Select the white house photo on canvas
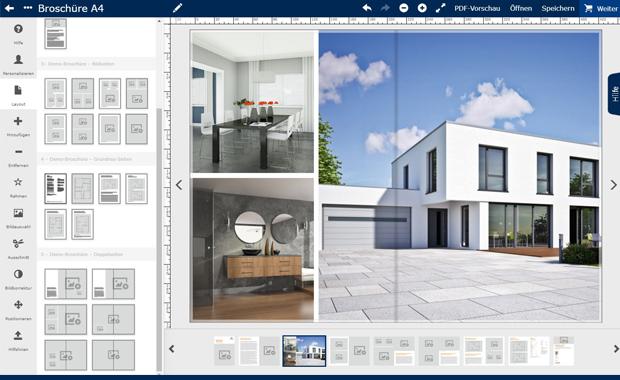 pos(459,176)
